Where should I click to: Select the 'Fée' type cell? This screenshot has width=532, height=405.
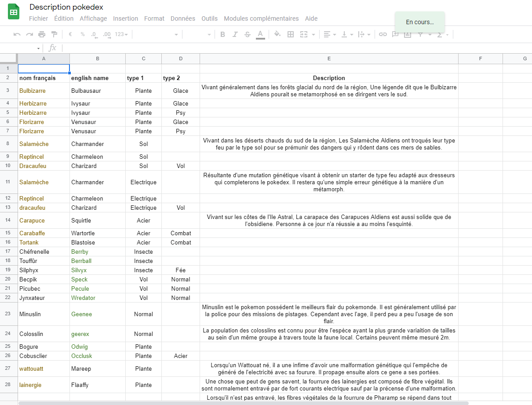(x=181, y=270)
